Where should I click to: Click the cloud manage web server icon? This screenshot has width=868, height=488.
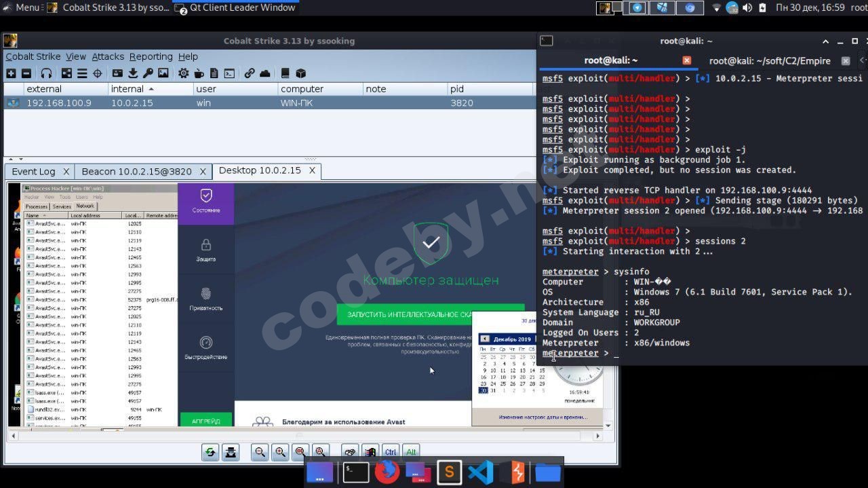(x=265, y=73)
